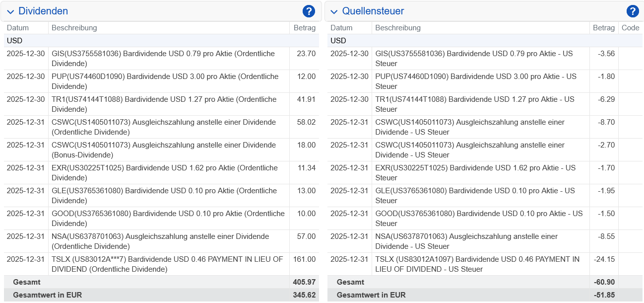Expand the USD group in Dividenden

pyautogui.click(x=11, y=40)
